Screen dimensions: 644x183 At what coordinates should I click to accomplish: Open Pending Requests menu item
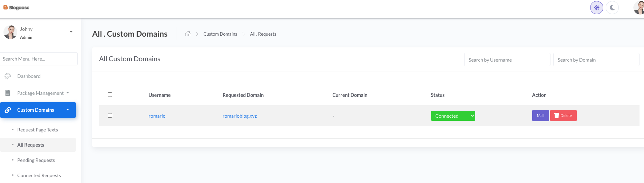[36, 160]
